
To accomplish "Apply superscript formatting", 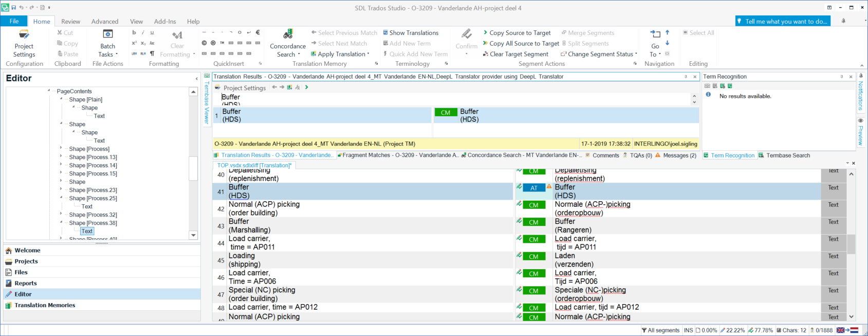I will [x=134, y=43].
